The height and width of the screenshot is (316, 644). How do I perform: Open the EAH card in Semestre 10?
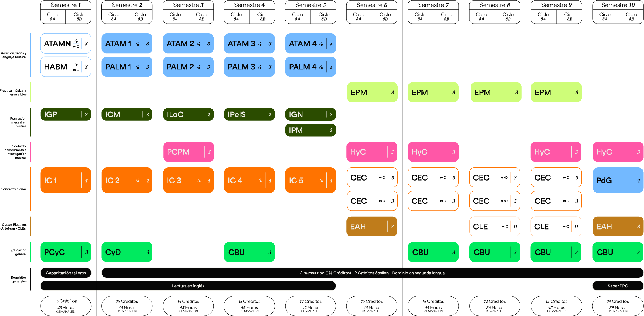tap(618, 226)
